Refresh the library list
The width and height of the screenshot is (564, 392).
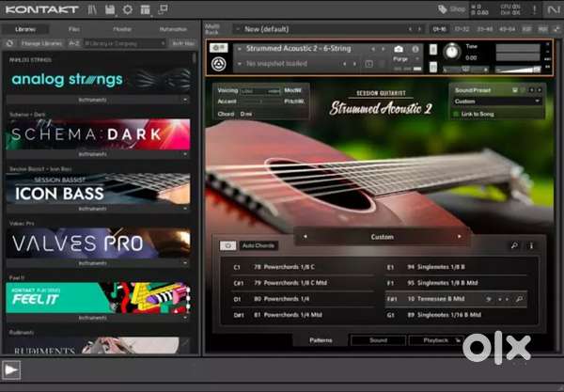[9, 43]
